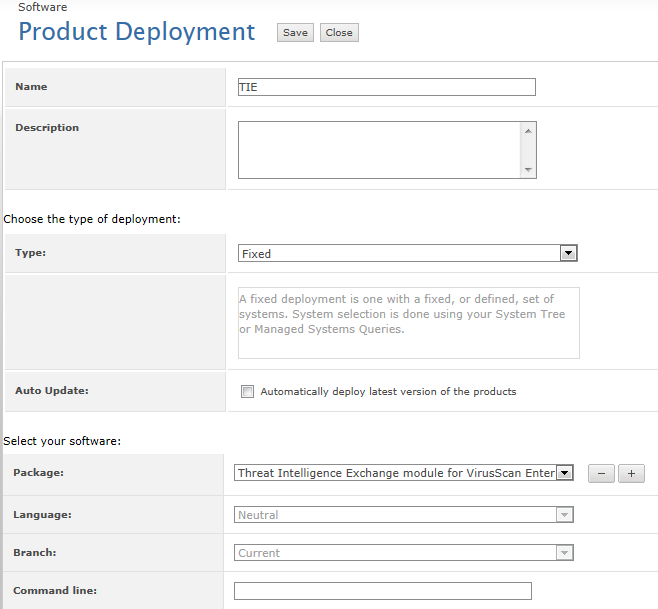Click the Product Deployment page title
This screenshot has height=609, width=658.
click(137, 31)
